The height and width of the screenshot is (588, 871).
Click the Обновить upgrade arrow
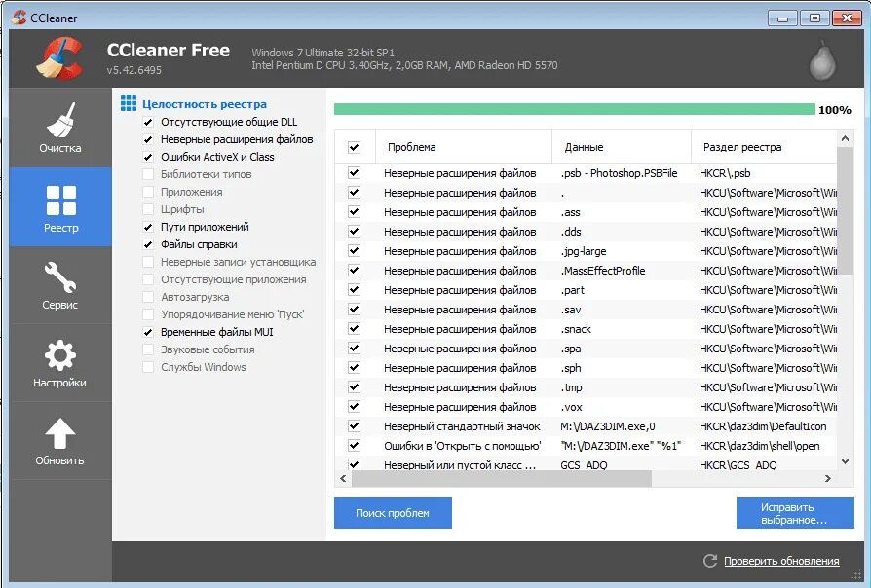tap(60, 441)
